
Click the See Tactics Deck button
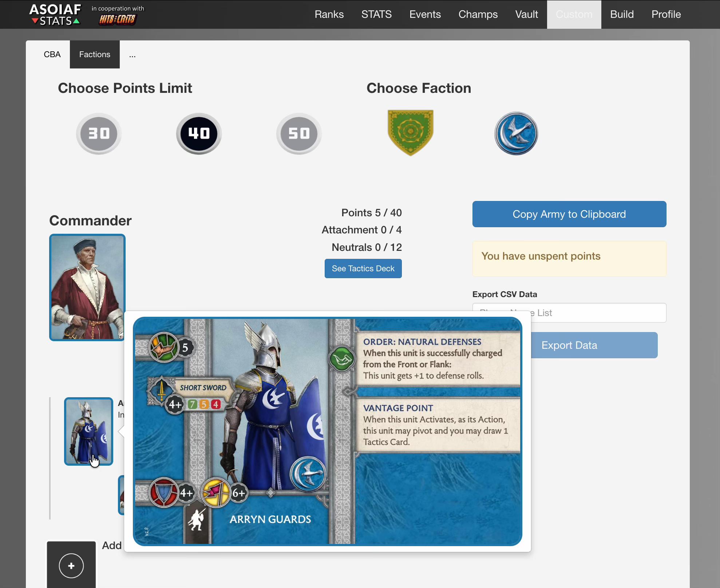pyautogui.click(x=363, y=268)
